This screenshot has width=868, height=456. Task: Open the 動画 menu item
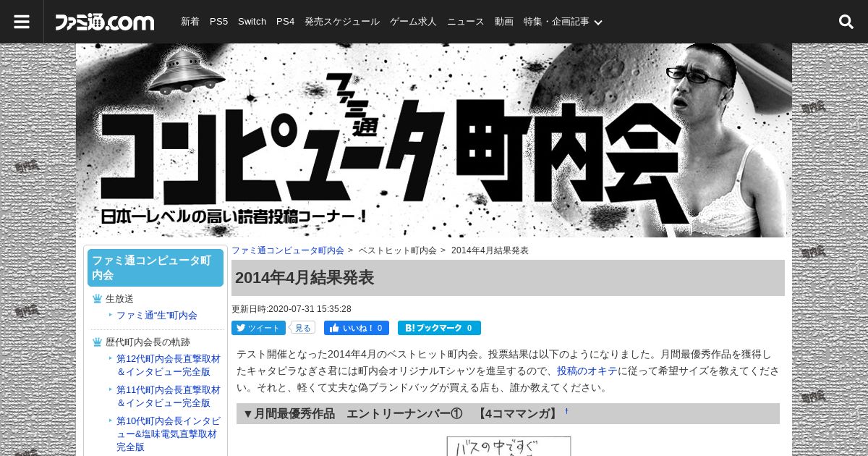[x=504, y=22]
